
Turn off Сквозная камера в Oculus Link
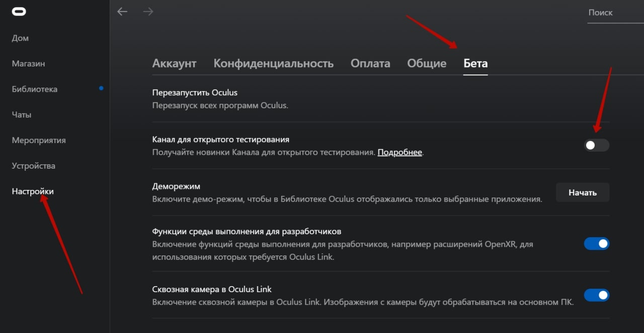(596, 295)
